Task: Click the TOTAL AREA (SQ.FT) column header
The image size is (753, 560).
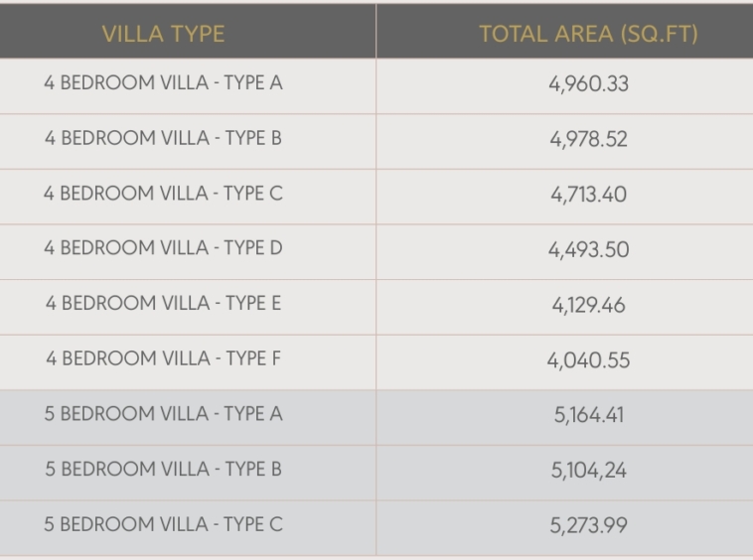Action: point(588,34)
